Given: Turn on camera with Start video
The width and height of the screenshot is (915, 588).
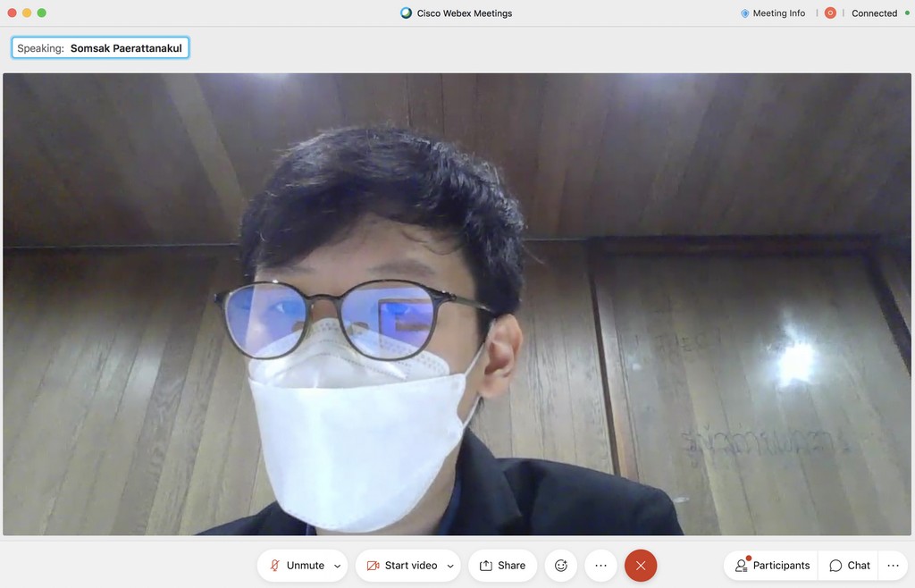Looking at the screenshot, I should pos(401,566).
